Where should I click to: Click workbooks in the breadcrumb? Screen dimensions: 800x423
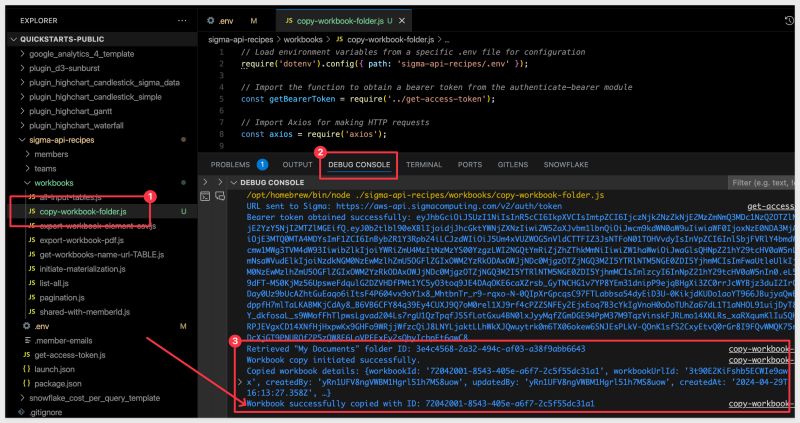(x=303, y=39)
